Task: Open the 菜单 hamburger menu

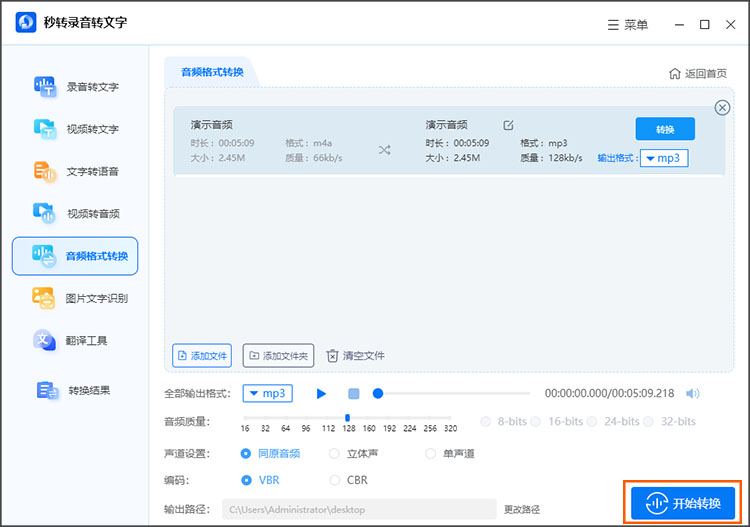Action: point(627,25)
